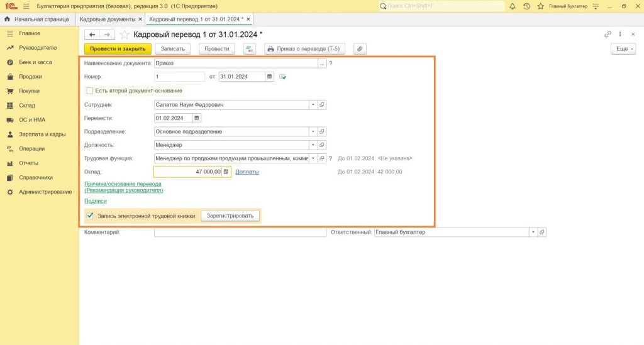
Task: Expand the Должность dropdown list
Action: pyautogui.click(x=313, y=145)
